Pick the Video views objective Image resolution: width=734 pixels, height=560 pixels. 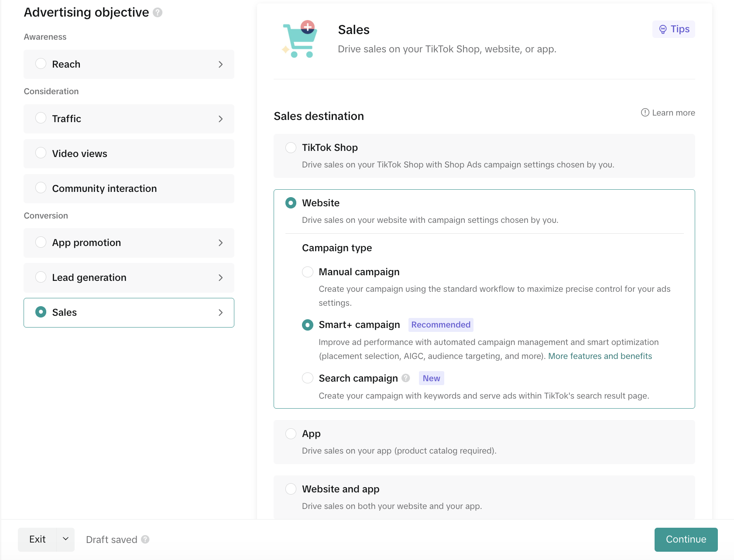pos(129,154)
